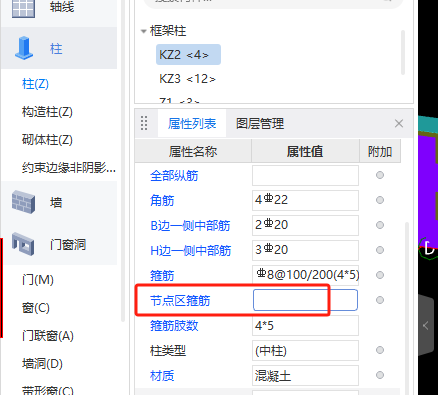
Task: Close the property panel with X
Action: tap(399, 124)
